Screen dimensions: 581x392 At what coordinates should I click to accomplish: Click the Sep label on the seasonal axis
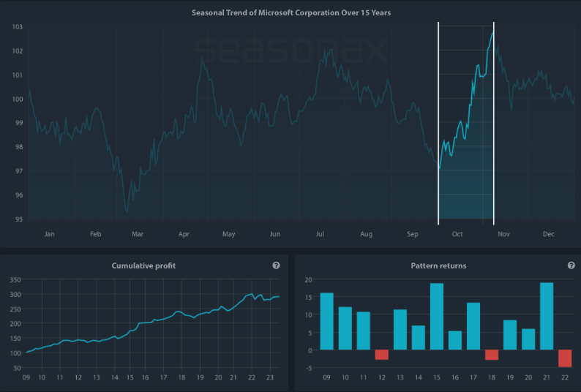click(413, 234)
